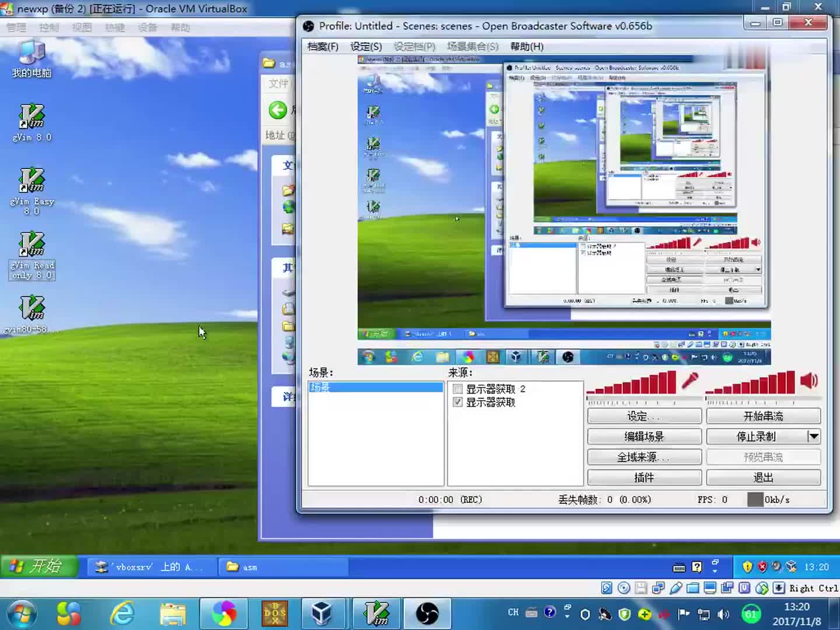Click the XP 开始 Start button

38,566
